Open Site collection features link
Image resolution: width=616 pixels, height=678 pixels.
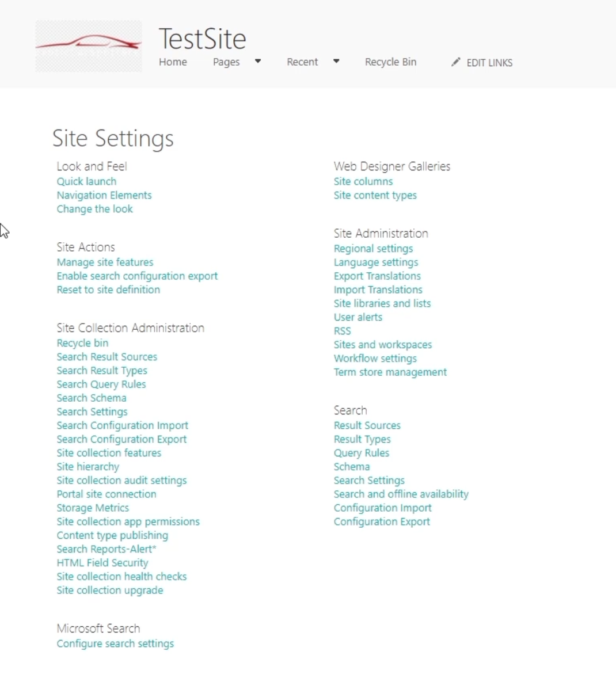[109, 453]
